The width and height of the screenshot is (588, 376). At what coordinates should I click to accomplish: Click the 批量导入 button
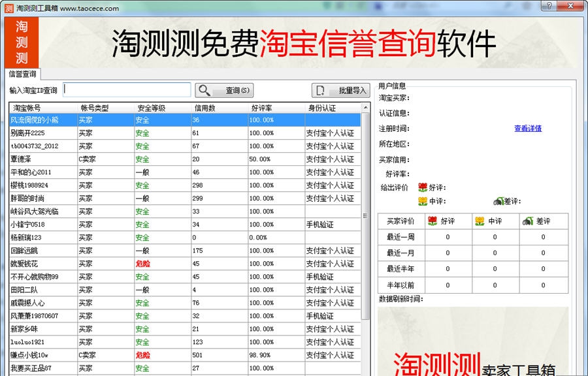coord(340,90)
